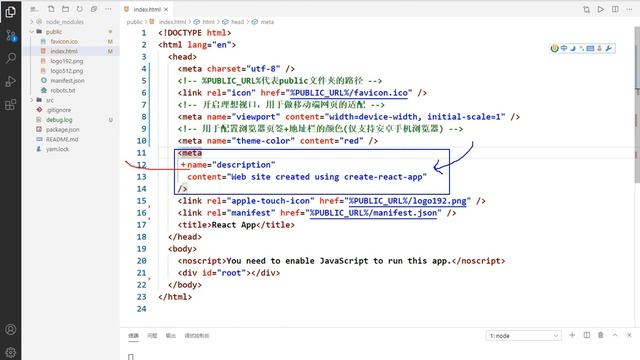Expand the node_modules folder
640x360 pixels.
(x=31, y=22)
